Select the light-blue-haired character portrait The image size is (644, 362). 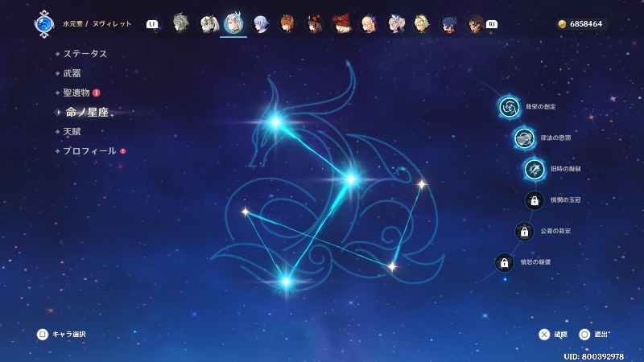coord(260,24)
